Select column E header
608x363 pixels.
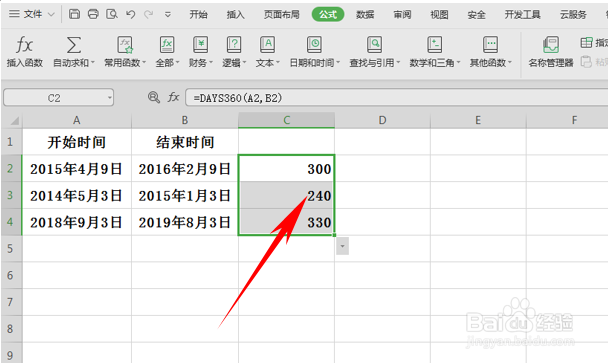click(478, 121)
